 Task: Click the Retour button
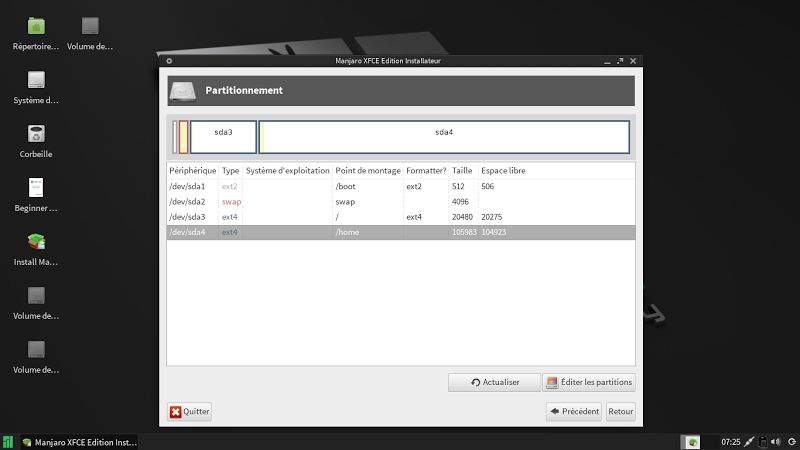pos(620,411)
